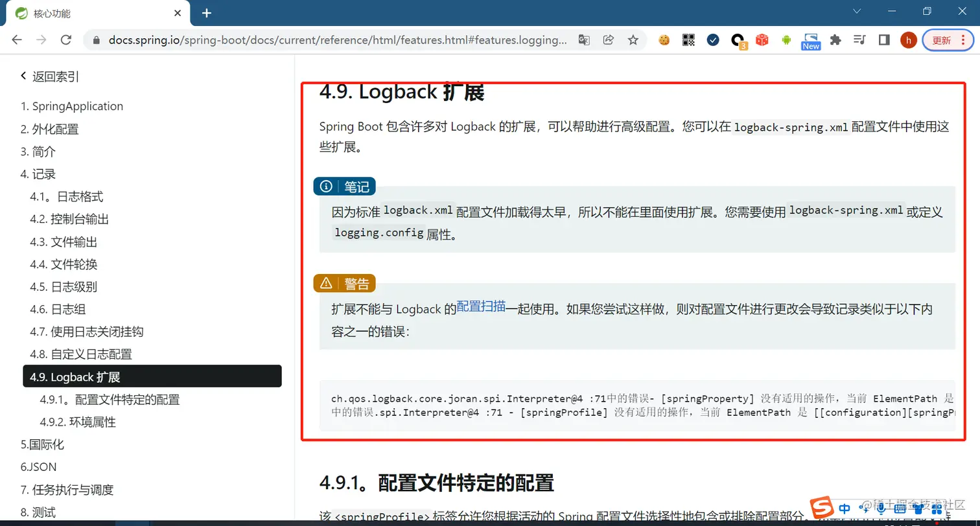This screenshot has height=526, width=980.
Task: Click the Sogou input method logo
Action: (822, 507)
